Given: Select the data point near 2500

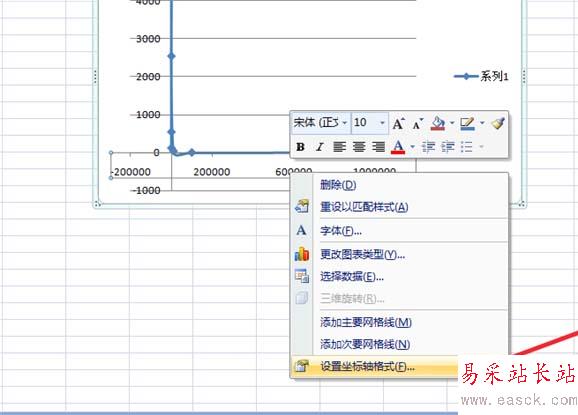Looking at the screenshot, I should pos(171,56).
